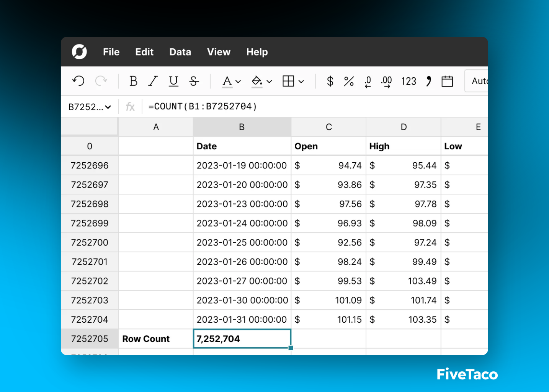Click the borders grid icon

coord(288,81)
